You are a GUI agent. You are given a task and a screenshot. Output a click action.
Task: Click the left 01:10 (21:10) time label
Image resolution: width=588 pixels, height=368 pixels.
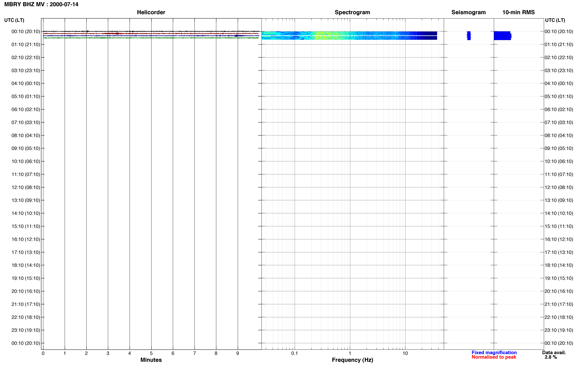(x=26, y=45)
